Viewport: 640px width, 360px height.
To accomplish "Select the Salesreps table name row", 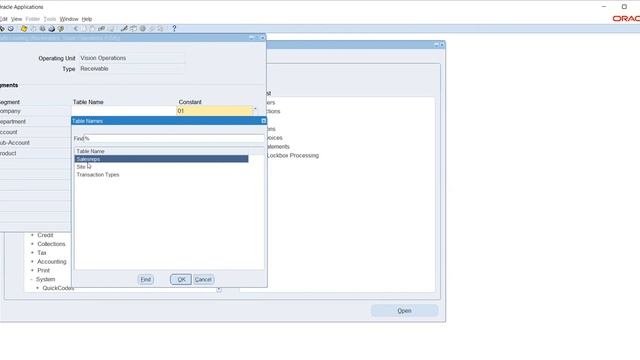I will click(x=162, y=159).
